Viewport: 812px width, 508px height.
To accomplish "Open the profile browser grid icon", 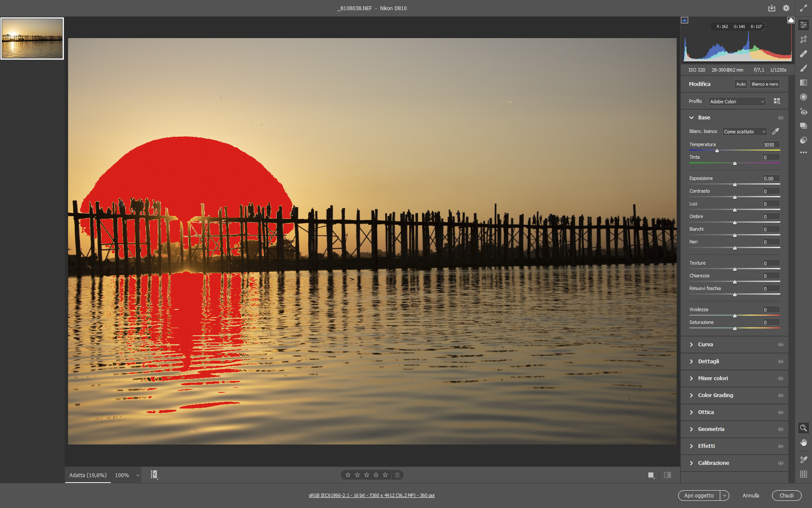I will [x=777, y=101].
